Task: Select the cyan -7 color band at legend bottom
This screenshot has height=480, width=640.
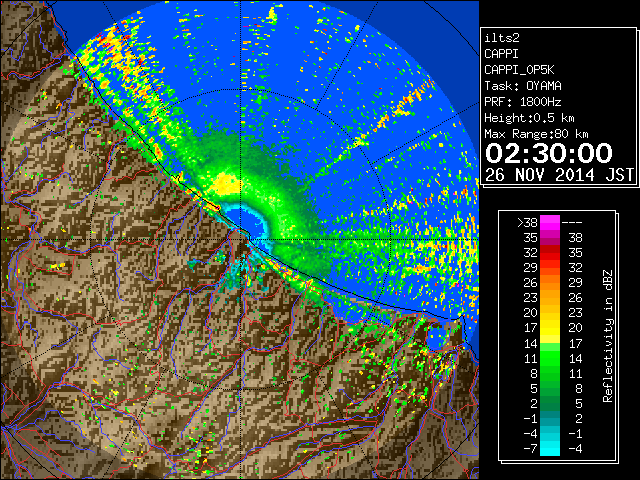Action: [x=550, y=448]
